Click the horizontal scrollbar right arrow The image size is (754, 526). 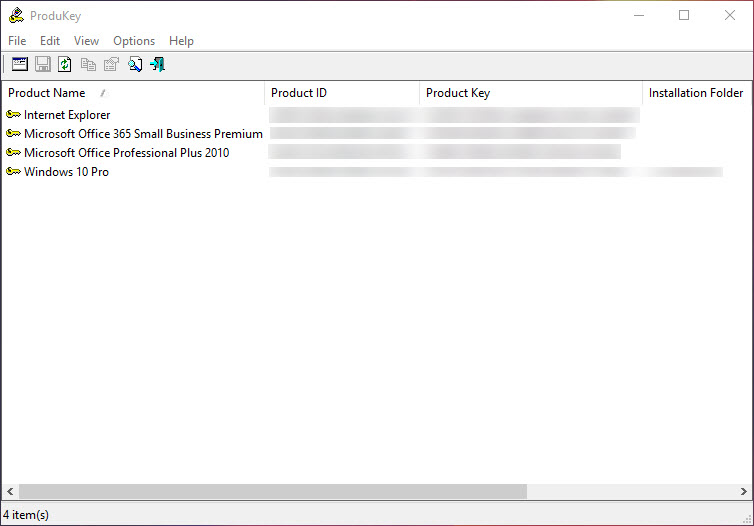(743, 491)
